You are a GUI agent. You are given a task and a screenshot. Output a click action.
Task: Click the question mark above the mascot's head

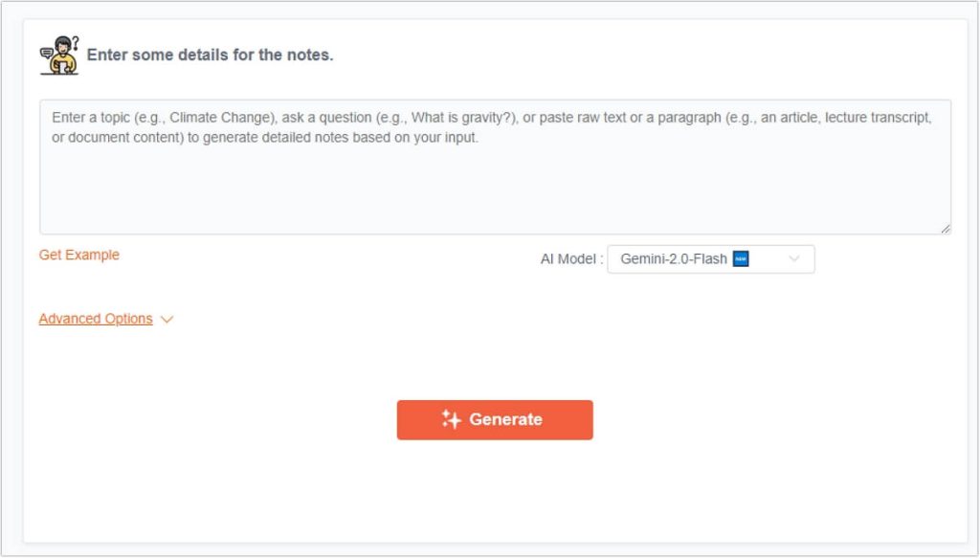coord(75,42)
